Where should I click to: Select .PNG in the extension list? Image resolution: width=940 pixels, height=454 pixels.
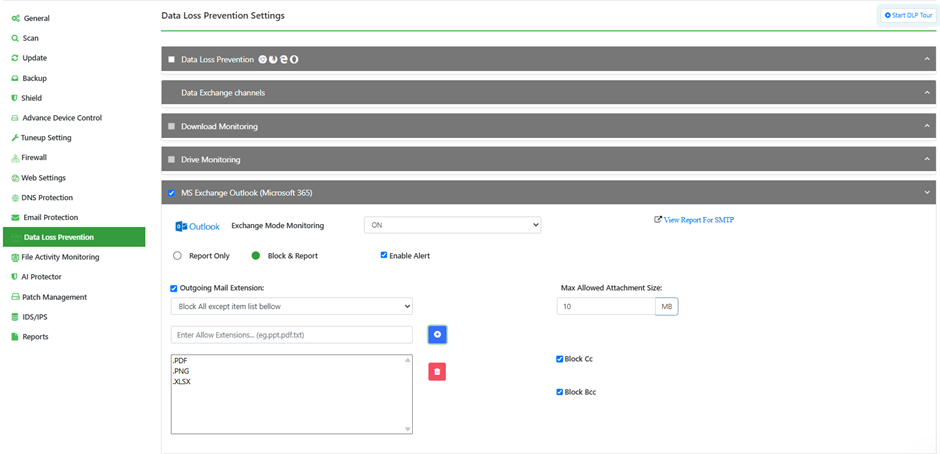(x=180, y=371)
